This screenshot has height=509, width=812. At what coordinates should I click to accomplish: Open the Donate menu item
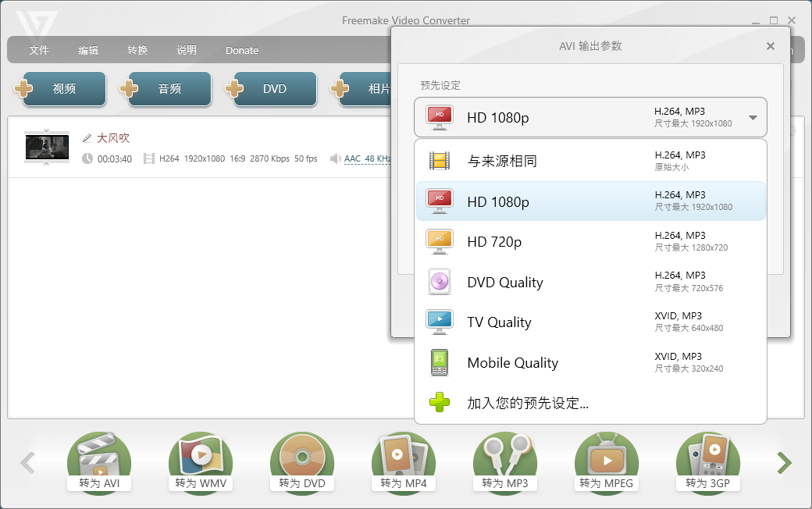(242, 50)
